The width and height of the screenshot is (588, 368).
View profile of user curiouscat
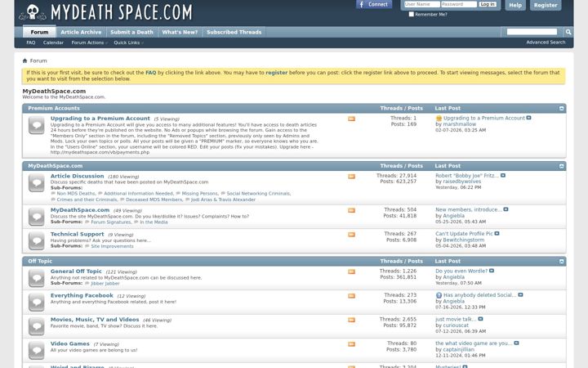click(456, 325)
